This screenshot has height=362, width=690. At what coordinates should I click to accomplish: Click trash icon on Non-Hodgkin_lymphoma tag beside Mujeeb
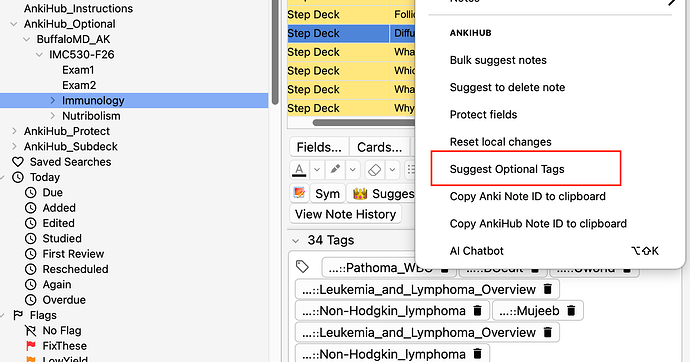pyautogui.click(x=477, y=311)
